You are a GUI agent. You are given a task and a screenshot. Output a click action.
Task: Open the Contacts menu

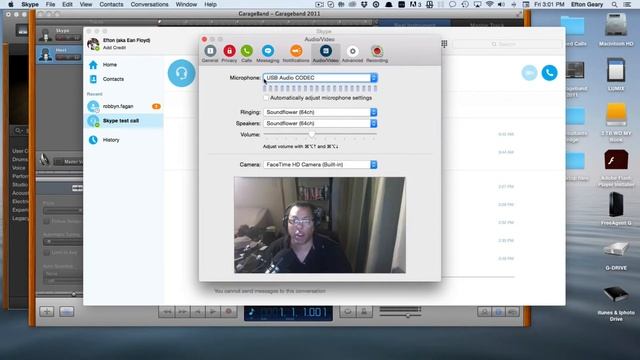pos(111,4)
